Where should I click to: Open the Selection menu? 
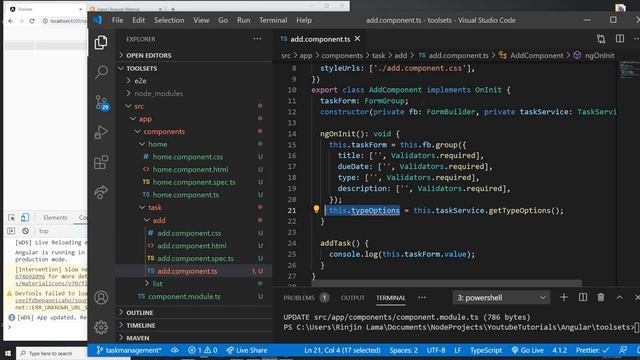click(169, 20)
